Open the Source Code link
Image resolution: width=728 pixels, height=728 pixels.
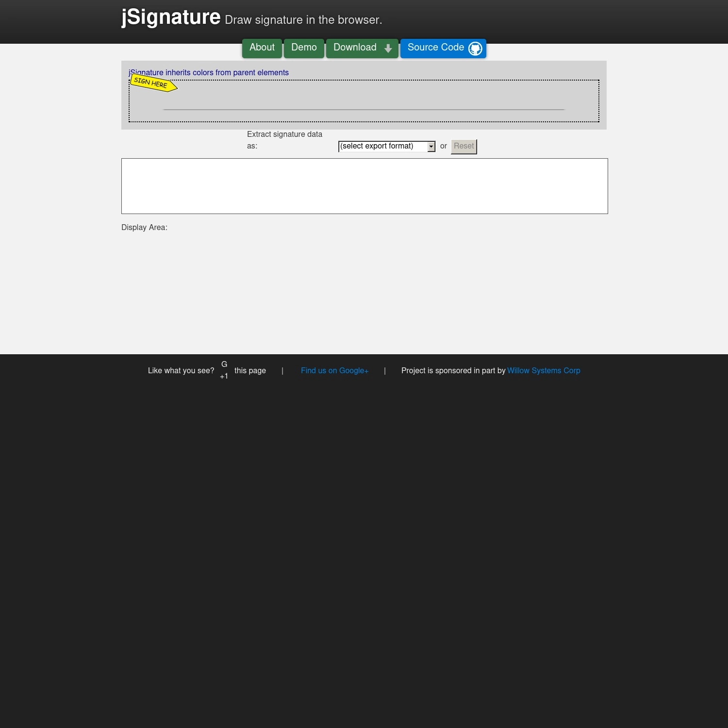click(x=443, y=48)
